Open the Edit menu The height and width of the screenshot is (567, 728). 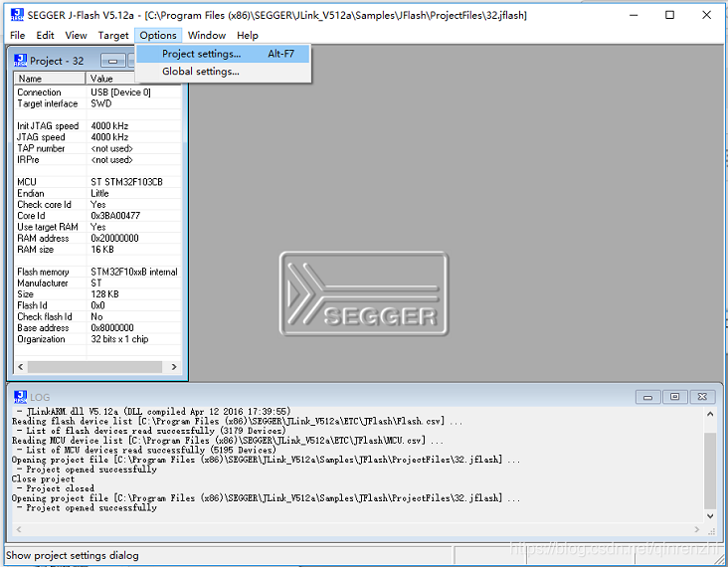[x=45, y=35]
